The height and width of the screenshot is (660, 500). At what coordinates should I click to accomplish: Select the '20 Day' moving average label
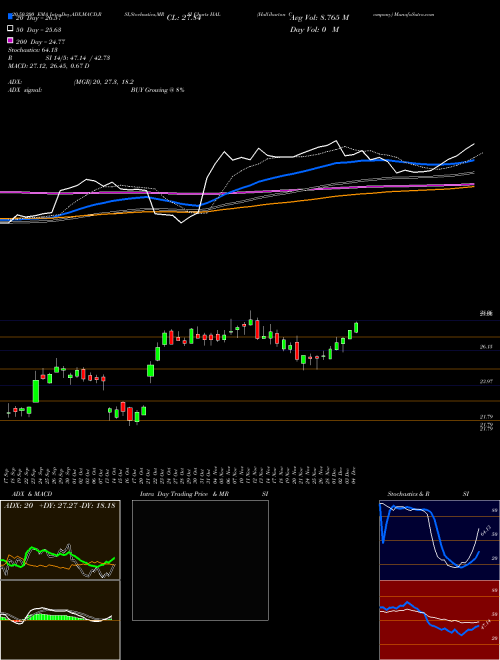40,18
